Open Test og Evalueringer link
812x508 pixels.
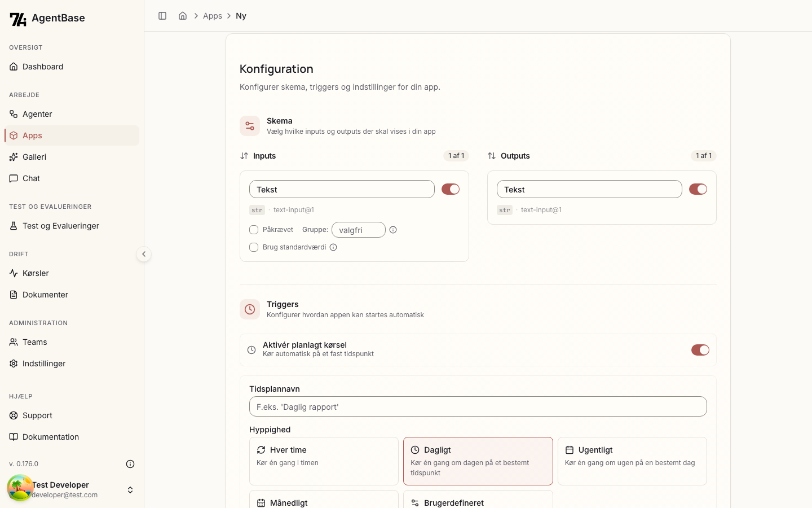[x=72, y=226]
